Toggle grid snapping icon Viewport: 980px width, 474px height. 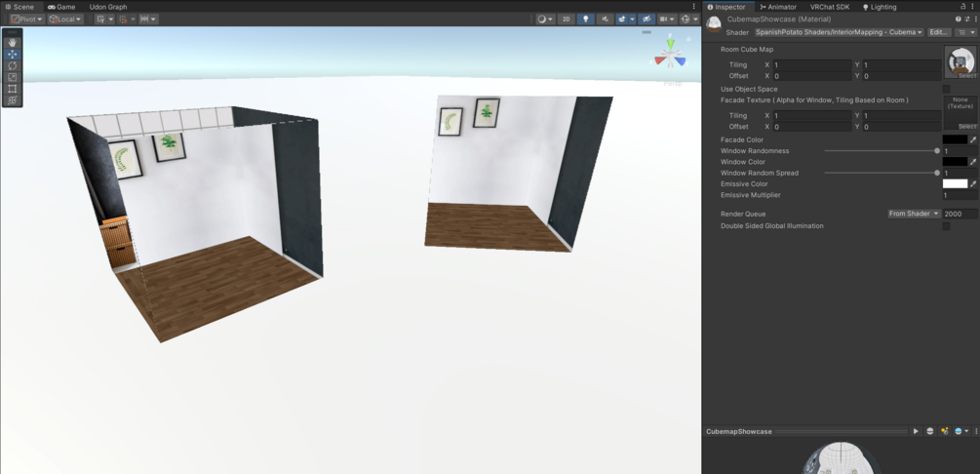122,20
